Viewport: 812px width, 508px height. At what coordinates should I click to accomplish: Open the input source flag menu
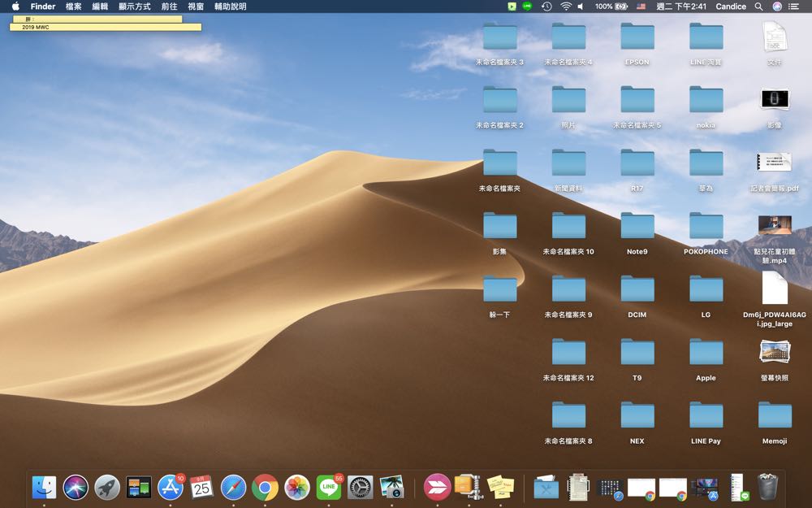point(641,7)
